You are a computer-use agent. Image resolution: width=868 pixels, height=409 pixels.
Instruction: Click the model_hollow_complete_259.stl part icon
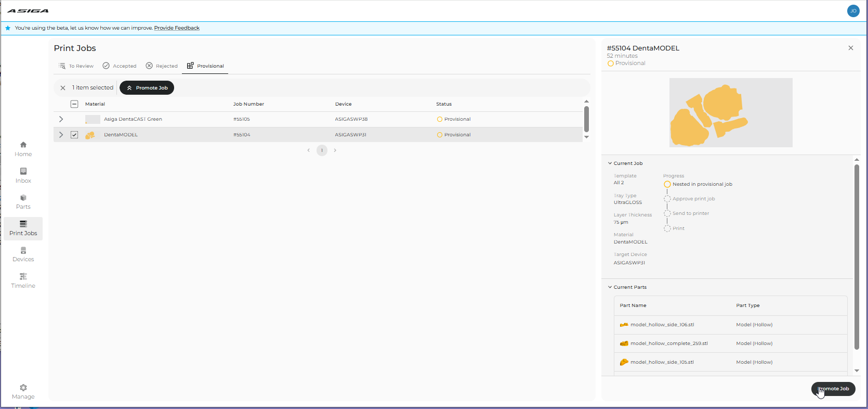click(x=624, y=343)
